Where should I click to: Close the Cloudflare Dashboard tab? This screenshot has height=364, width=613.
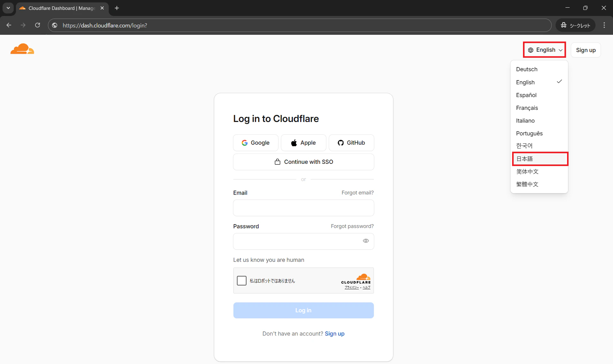(x=102, y=8)
